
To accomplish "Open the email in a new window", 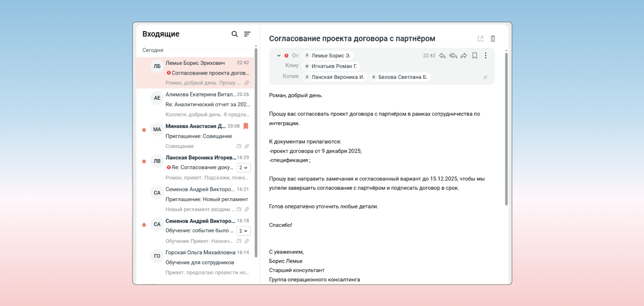I will click(x=480, y=39).
